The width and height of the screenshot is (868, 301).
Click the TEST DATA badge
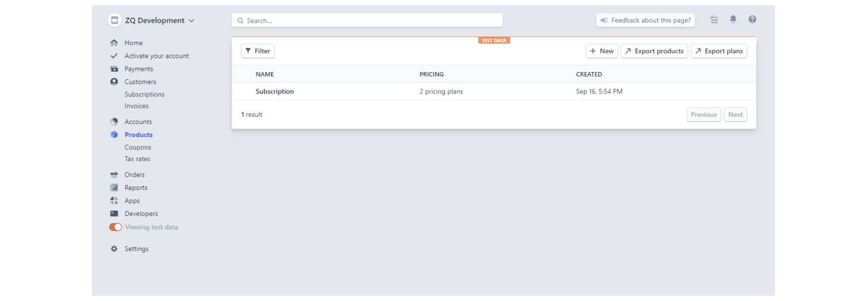494,40
